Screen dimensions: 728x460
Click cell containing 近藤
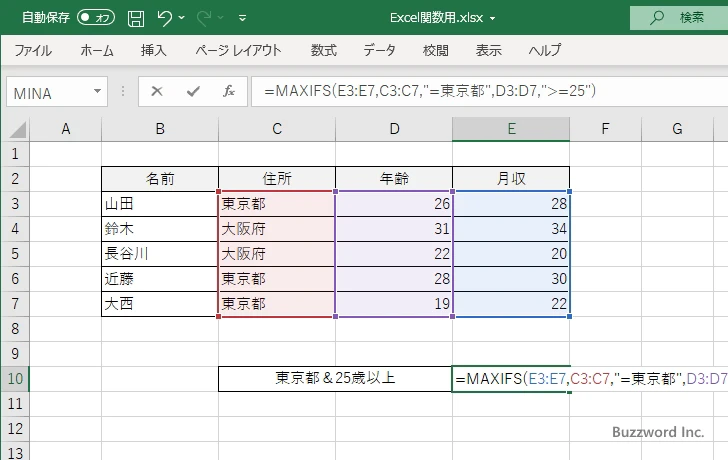[x=160, y=279]
